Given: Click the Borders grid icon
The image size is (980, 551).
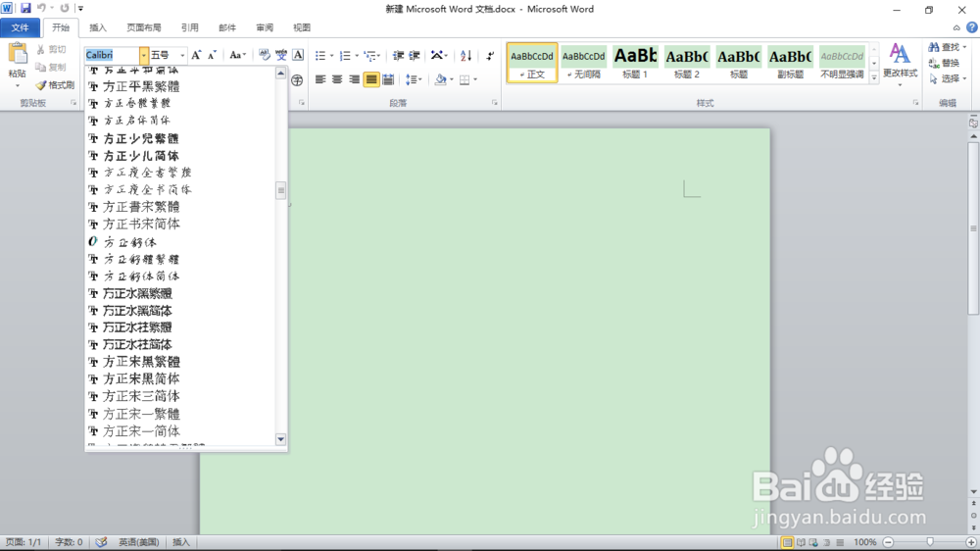Looking at the screenshot, I should 465,79.
